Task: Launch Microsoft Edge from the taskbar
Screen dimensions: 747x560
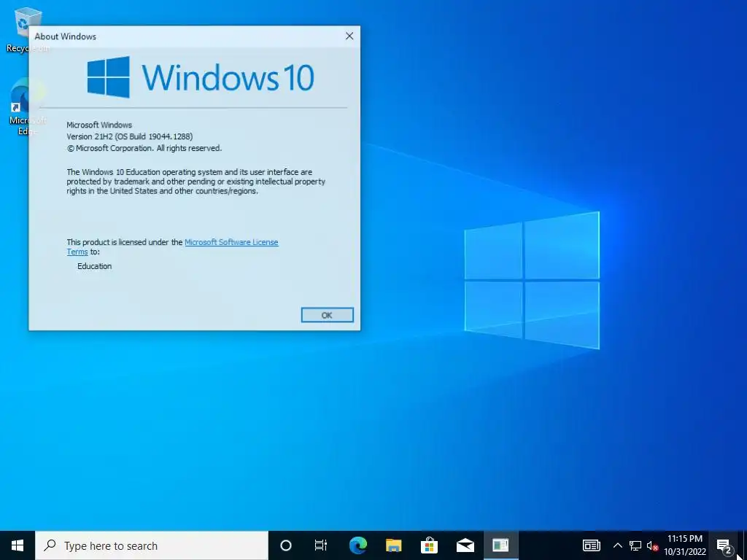Action: click(x=357, y=545)
